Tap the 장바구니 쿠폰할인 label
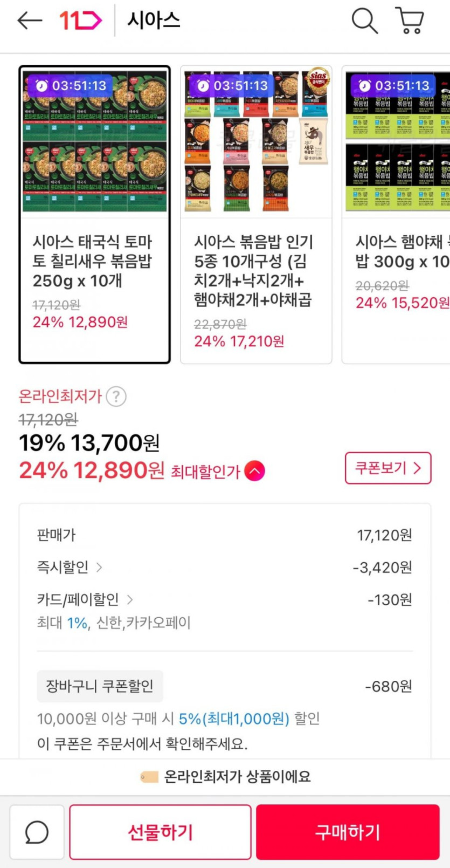The image size is (450, 868). pos(100,686)
